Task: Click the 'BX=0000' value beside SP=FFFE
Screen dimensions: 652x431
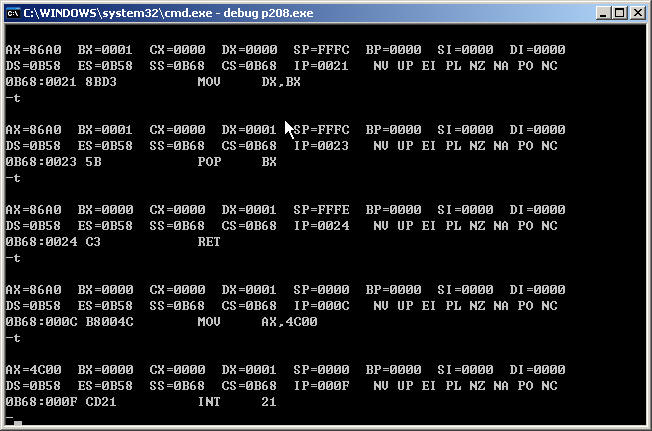Action: (105, 210)
